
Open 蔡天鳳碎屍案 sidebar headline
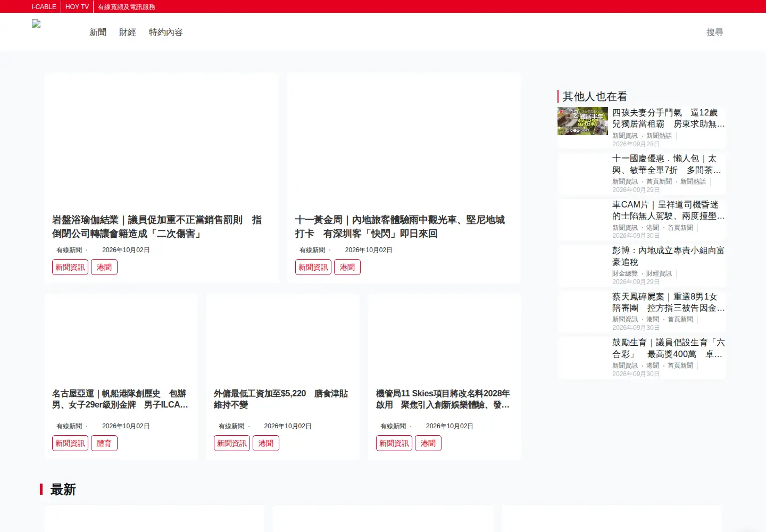coord(669,302)
